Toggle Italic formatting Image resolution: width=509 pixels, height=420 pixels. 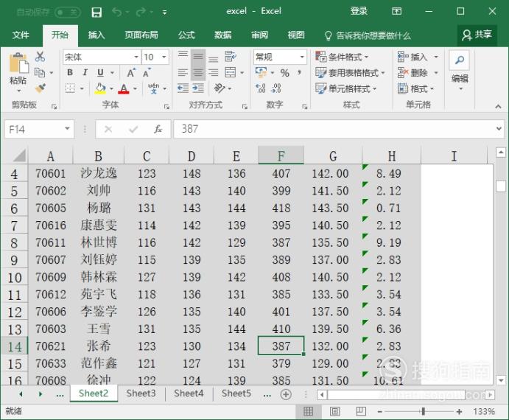(x=85, y=72)
